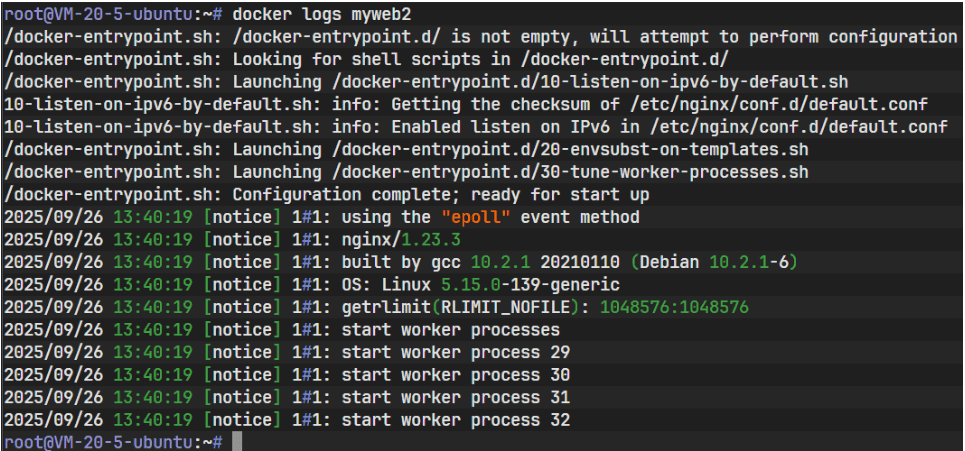Click the "Configuration complete; ready for start up" message
This screenshot has height=451, width=965.
click(440, 194)
